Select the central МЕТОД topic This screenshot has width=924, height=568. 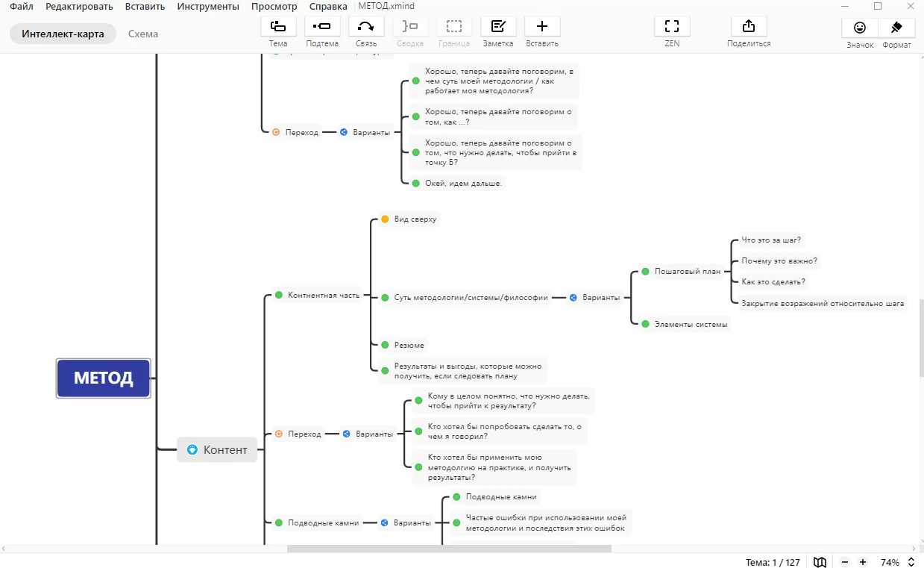click(x=104, y=378)
